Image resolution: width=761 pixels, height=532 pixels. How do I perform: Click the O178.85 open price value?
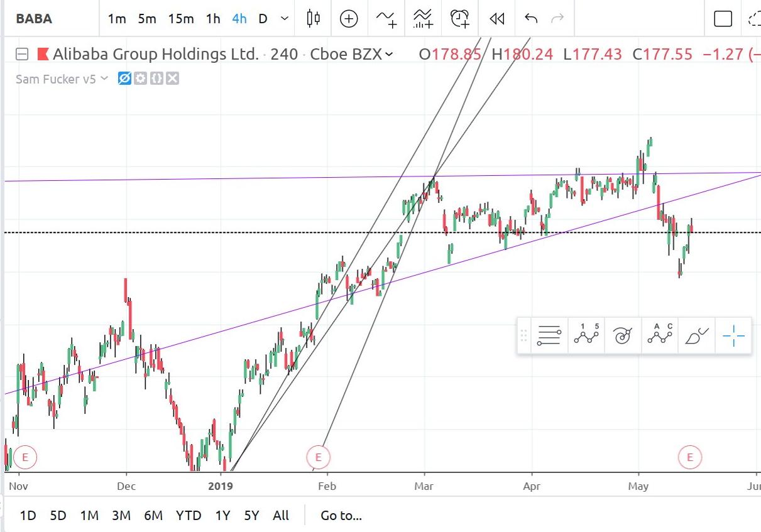(451, 54)
